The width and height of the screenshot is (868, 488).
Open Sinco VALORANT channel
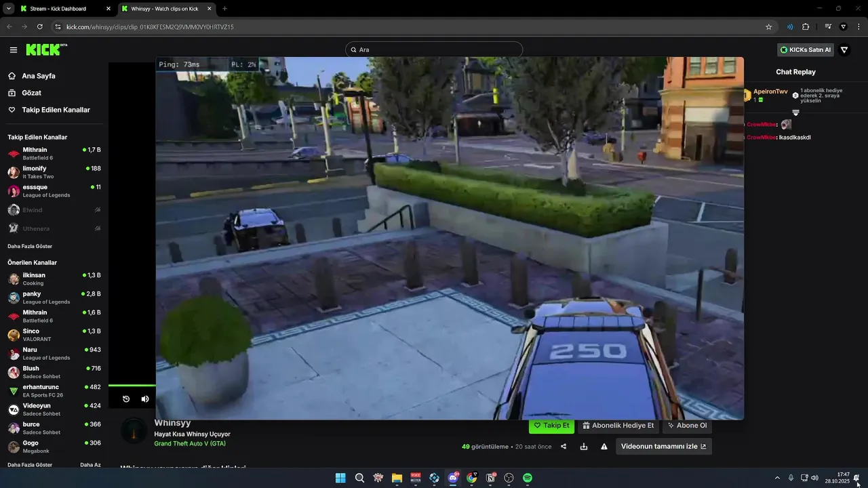click(x=54, y=335)
